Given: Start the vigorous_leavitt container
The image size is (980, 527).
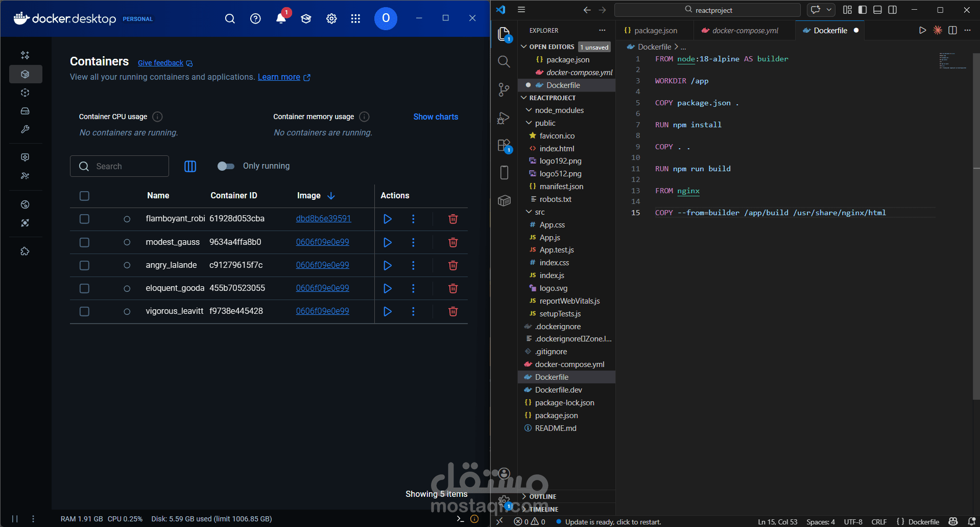Looking at the screenshot, I should pos(388,311).
